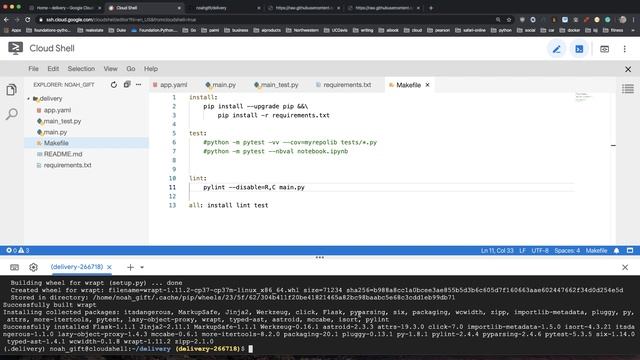Open Explorer more actions ellipsis
The image size is (640, 360).
tap(138, 84)
